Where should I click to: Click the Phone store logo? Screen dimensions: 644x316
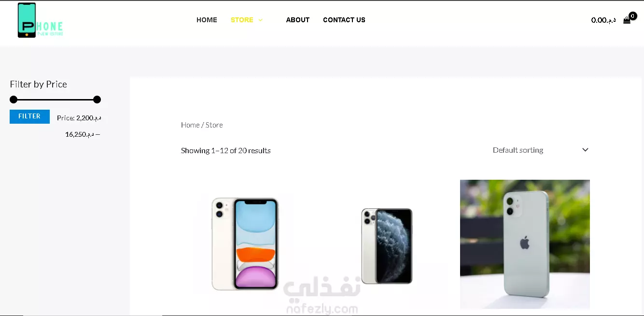(x=40, y=20)
